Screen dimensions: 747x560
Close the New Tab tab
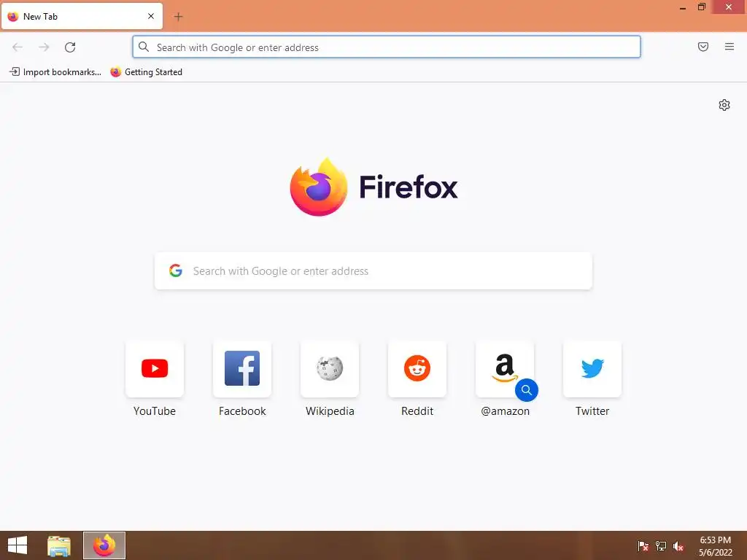151,16
